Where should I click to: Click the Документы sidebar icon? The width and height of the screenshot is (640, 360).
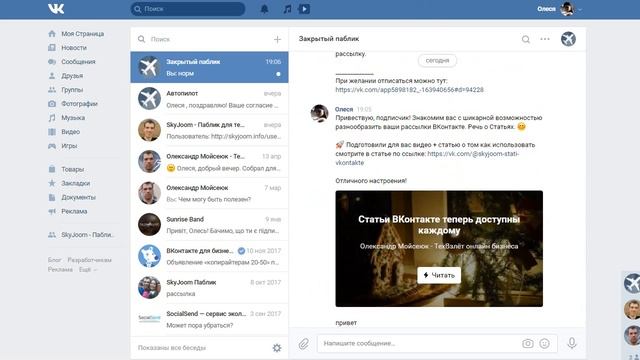pos(52,197)
